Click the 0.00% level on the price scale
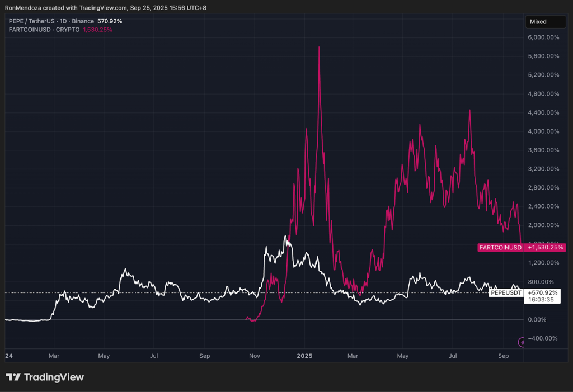Image resolution: width=573 pixels, height=392 pixels. 538,320
